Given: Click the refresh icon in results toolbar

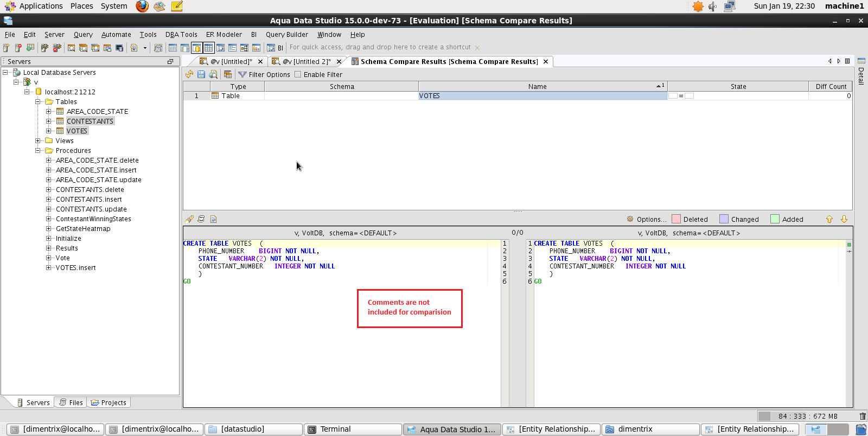Looking at the screenshot, I should (189, 74).
